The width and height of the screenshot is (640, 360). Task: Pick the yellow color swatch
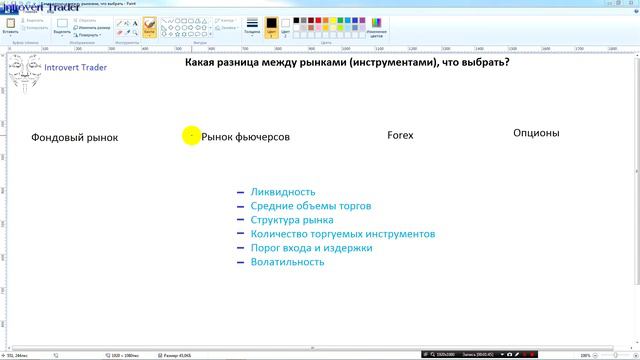[333, 20]
